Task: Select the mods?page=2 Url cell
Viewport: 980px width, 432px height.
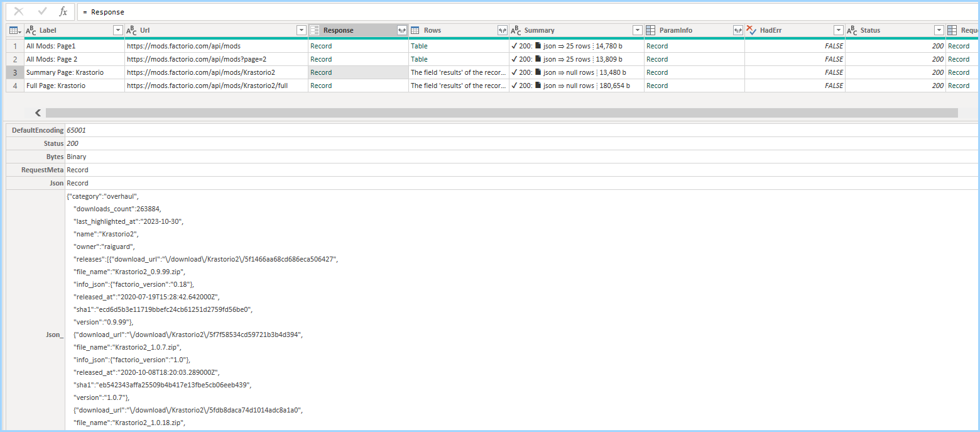Action: click(216, 59)
